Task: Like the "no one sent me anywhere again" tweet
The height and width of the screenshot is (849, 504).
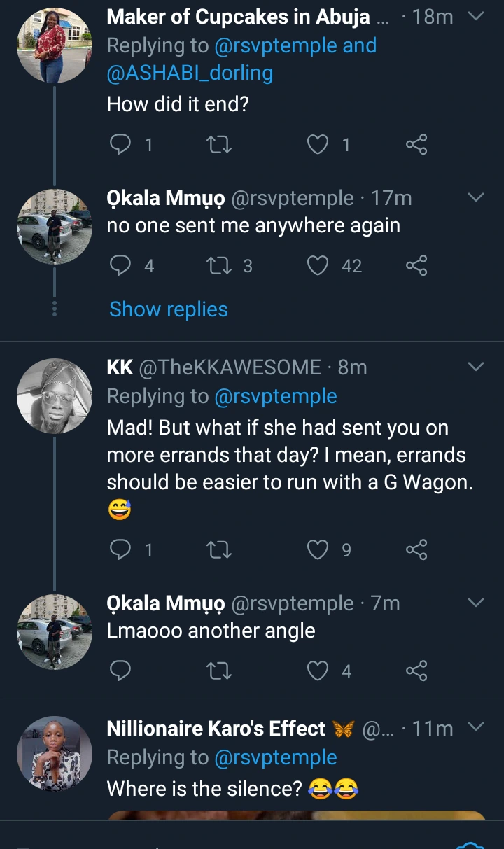Action: [x=318, y=266]
